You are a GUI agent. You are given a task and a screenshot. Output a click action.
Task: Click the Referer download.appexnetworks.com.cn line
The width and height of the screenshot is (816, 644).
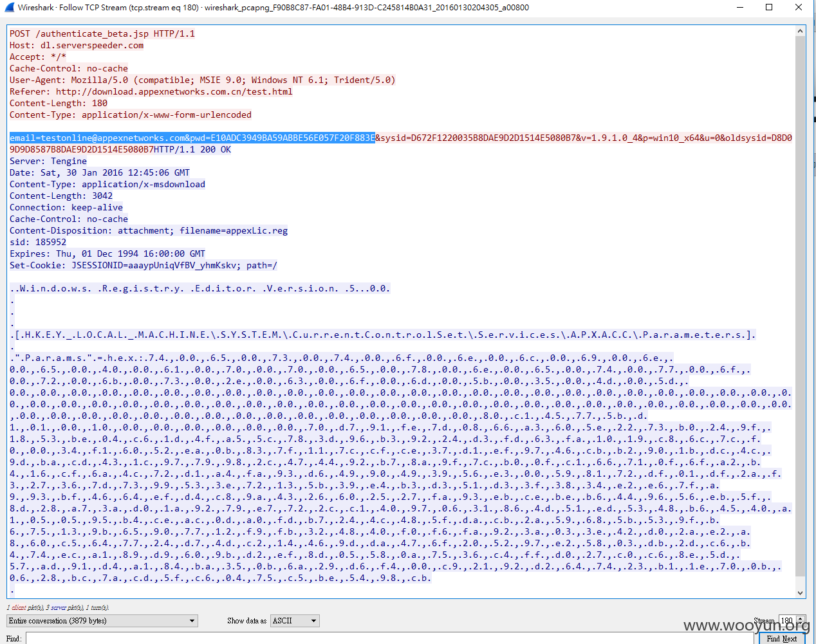[x=151, y=91]
